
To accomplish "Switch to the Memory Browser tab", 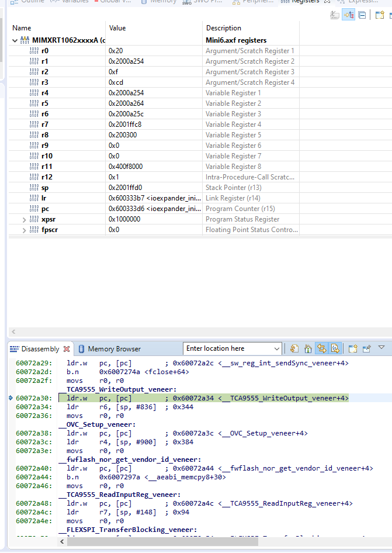I will click(109, 349).
